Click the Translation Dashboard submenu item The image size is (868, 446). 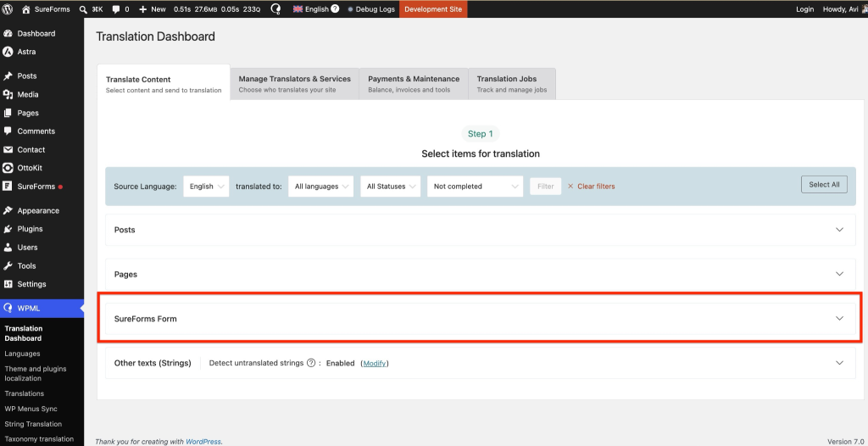[x=23, y=333]
